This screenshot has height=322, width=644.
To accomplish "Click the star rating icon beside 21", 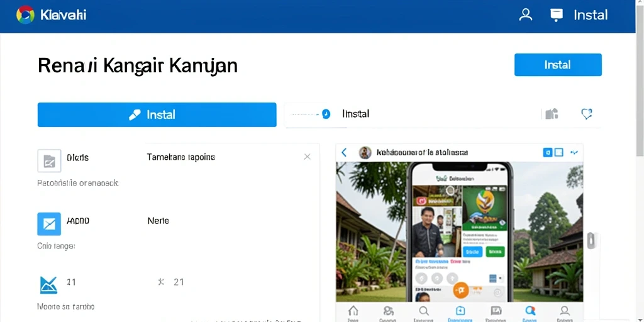I will coord(161,282).
